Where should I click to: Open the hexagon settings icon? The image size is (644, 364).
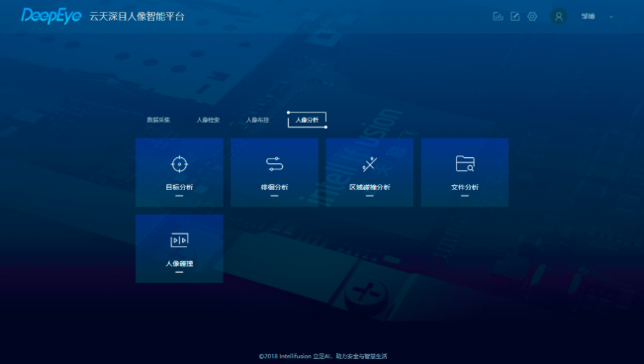click(x=532, y=17)
